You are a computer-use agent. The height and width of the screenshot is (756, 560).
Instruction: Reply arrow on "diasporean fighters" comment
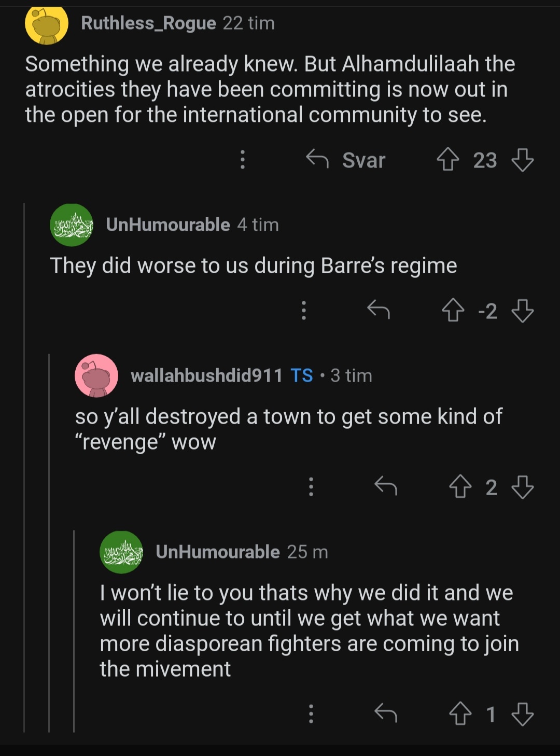[385, 714]
